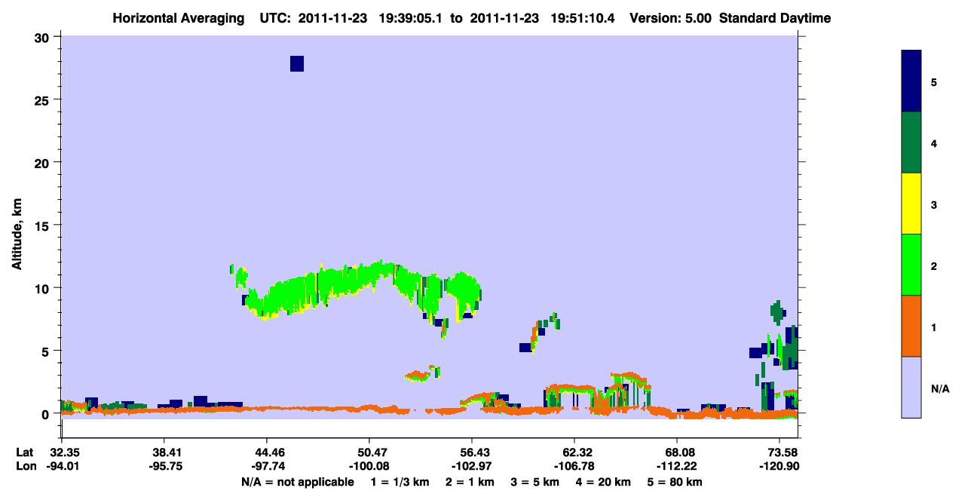The image size is (980, 503).
Task: Click the color bar label '4'
Action: point(934,143)
